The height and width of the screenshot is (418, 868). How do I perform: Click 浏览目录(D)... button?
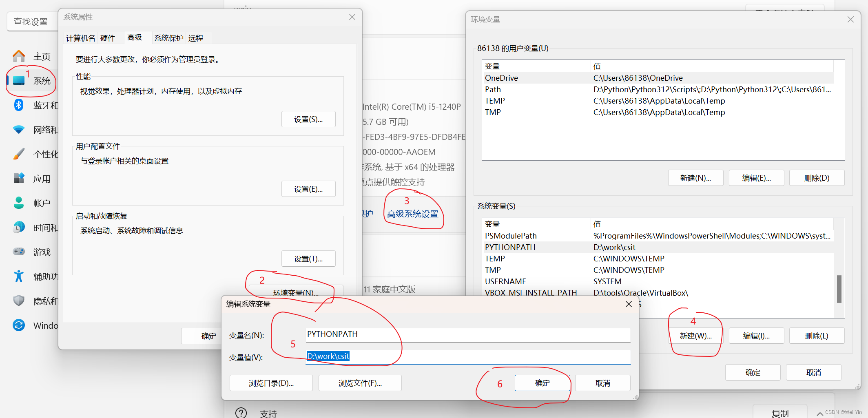271,383
